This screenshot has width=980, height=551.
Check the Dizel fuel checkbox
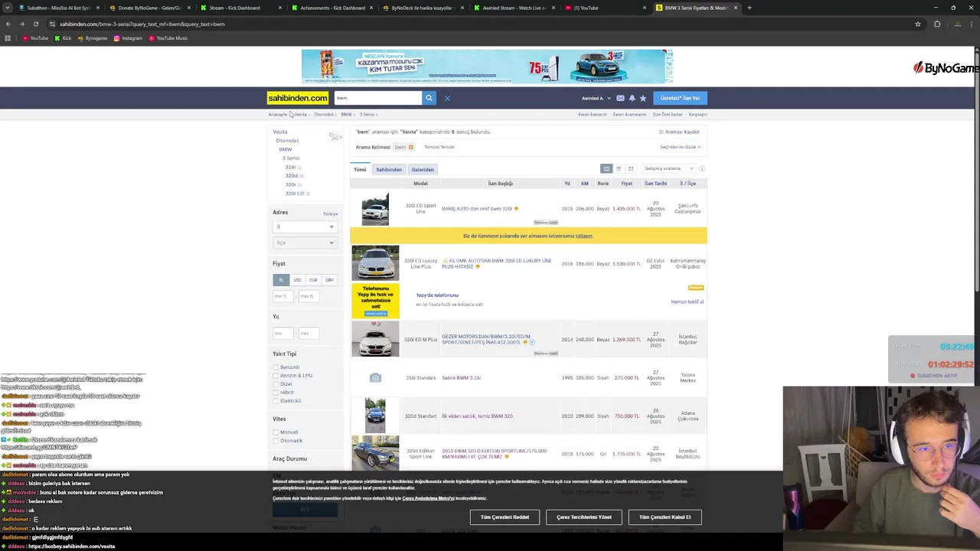pos(276,384)
